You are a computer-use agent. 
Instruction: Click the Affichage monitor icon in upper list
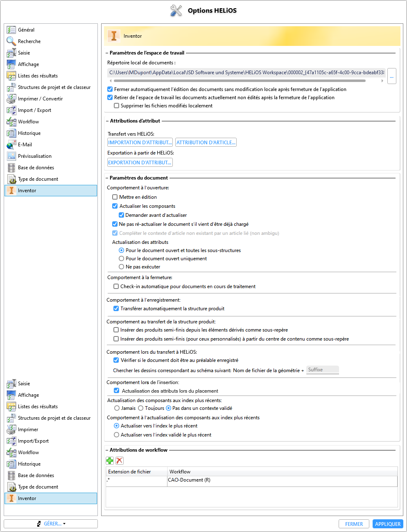[11, 64]
